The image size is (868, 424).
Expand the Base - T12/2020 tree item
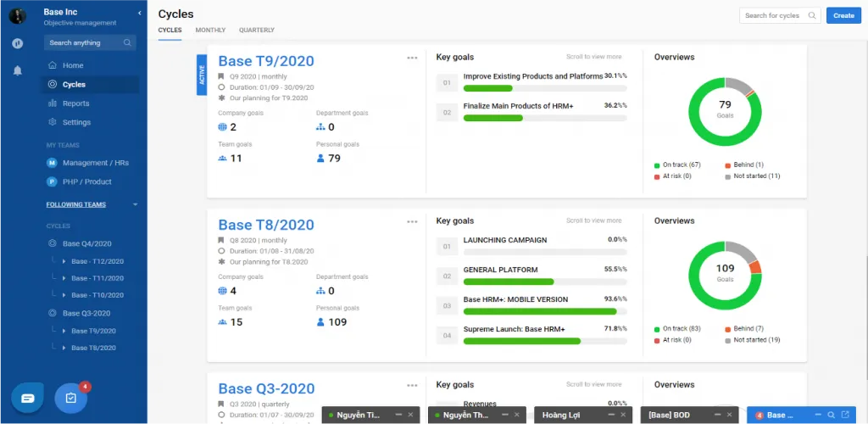click(65, 261)
